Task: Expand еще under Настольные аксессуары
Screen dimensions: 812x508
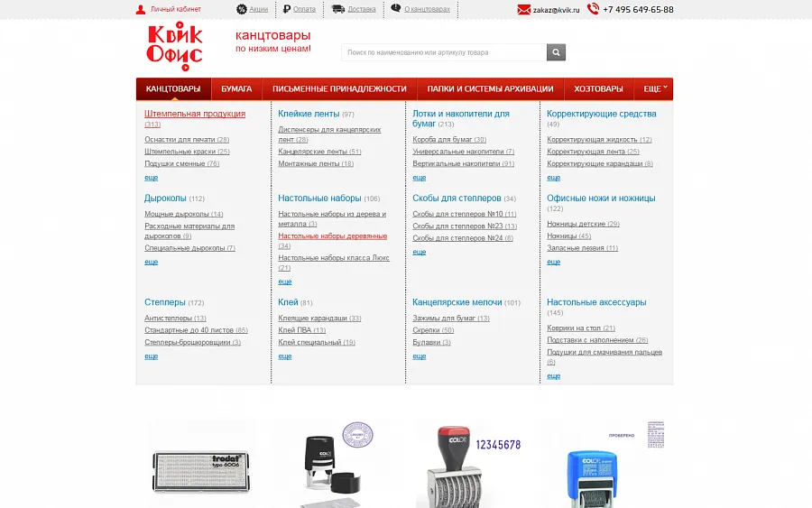Action: (554, 376)
